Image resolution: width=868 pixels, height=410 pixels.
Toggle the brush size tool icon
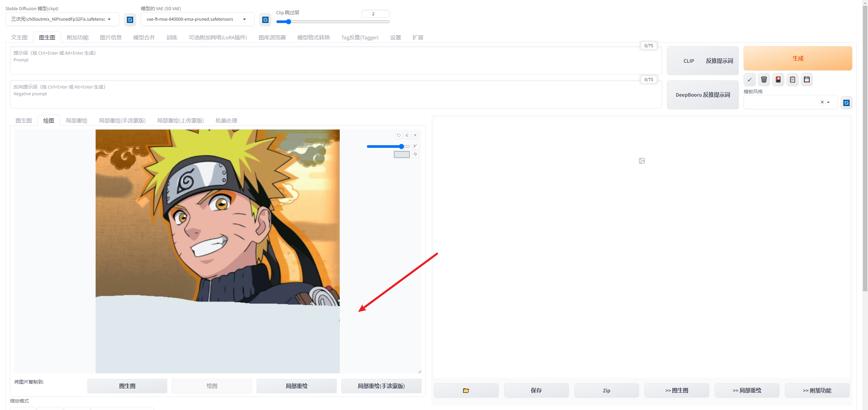point(415,146)
